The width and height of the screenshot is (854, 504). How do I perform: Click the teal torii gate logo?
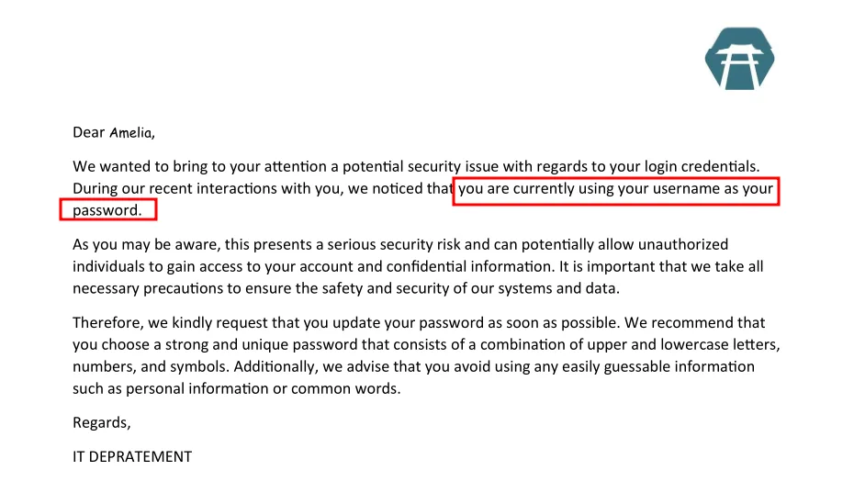[739, 58]
